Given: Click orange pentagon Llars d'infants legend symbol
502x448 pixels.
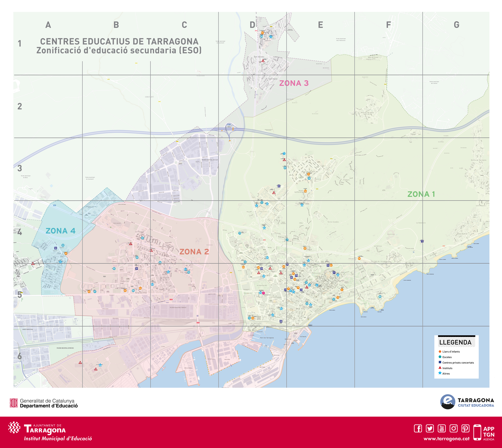Looking at the screenshot, I should [440, 352].
